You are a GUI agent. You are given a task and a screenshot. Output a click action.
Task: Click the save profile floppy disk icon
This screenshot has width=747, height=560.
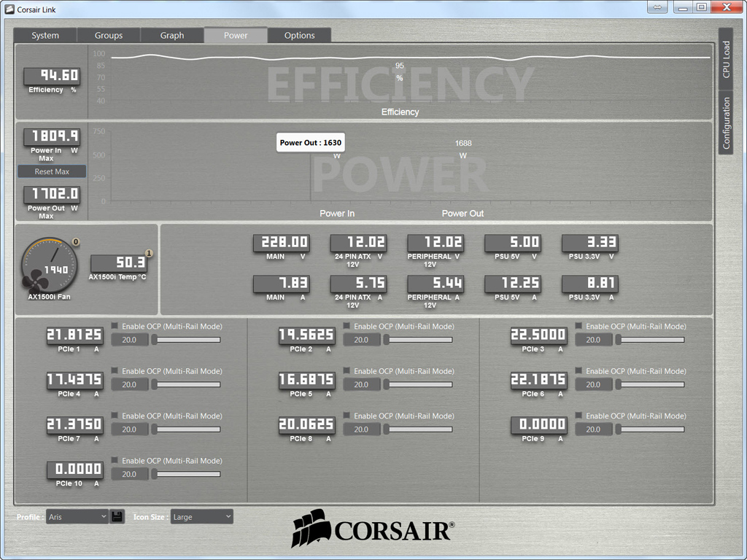[x=117, y=517]
